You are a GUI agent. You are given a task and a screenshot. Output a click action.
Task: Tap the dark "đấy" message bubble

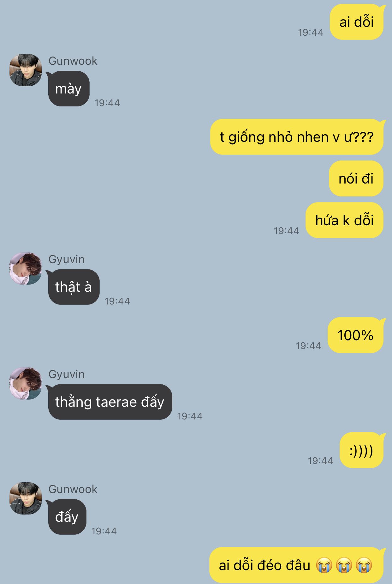click(x=67, y=517)
